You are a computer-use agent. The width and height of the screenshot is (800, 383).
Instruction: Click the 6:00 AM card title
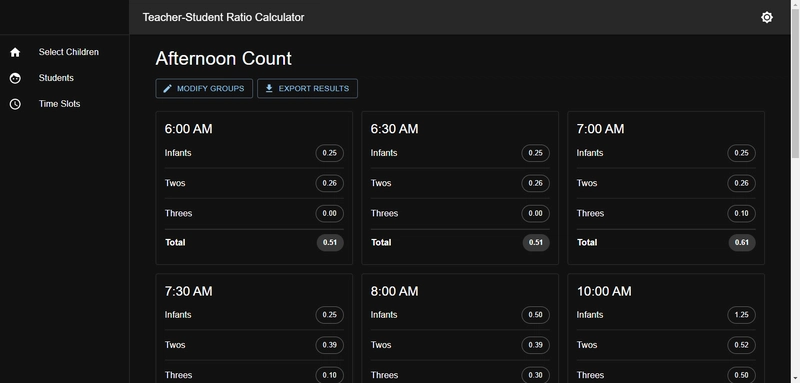[x=188, y=129]
